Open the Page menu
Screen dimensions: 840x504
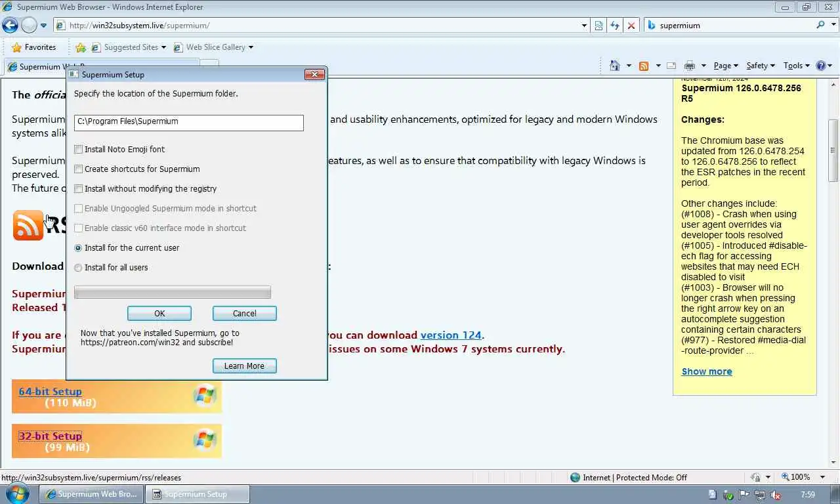(726, 66)
